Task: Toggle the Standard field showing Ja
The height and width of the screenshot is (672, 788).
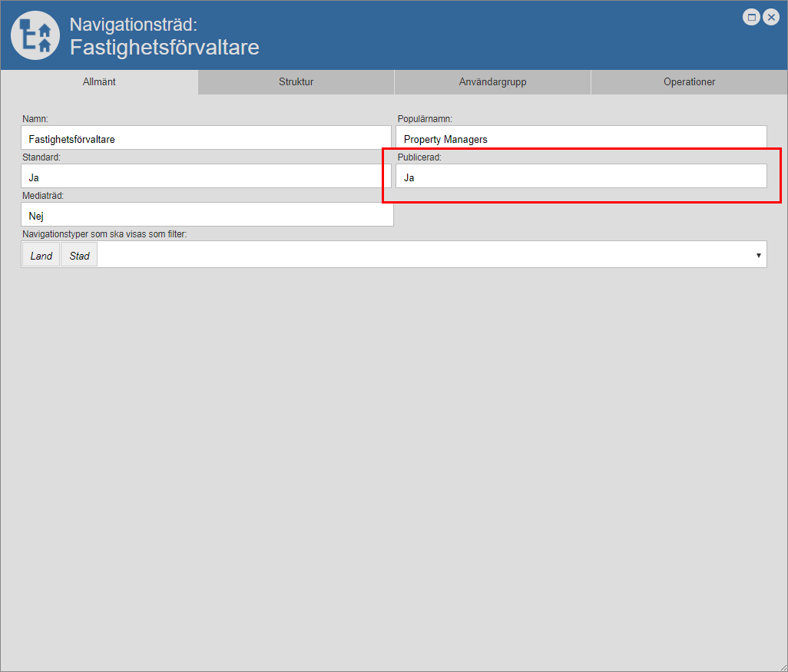Action: click(x=206, y=177)
